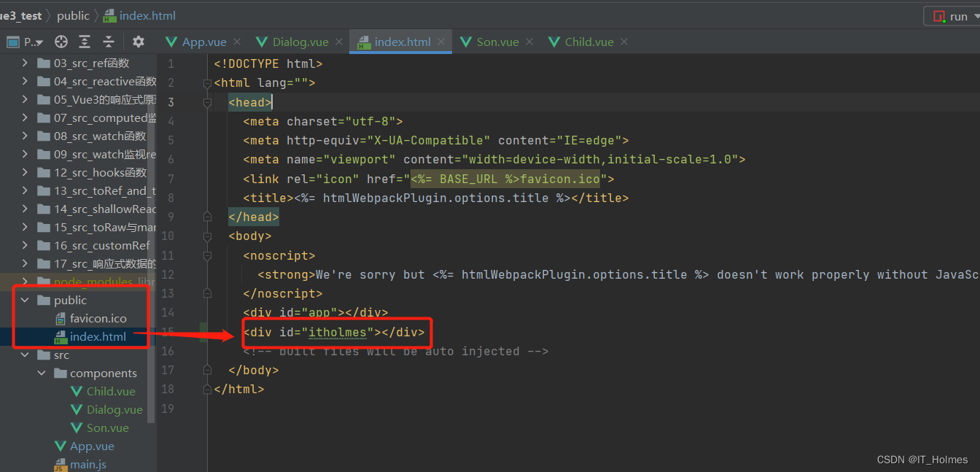Toggle fold marker at closing body line 17

pos(207,370)
